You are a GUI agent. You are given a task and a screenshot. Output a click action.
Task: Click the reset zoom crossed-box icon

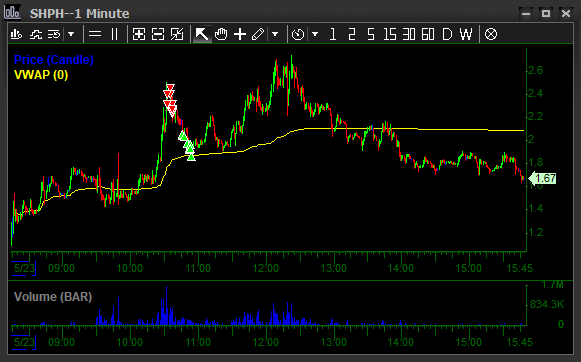tap(177, 34)
